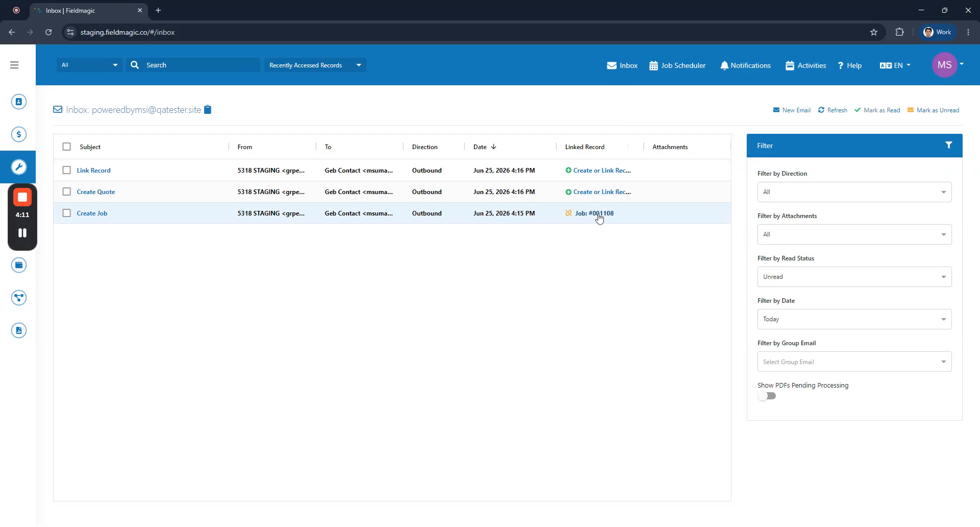Mark selected emails as Read

tap(877, 110)
